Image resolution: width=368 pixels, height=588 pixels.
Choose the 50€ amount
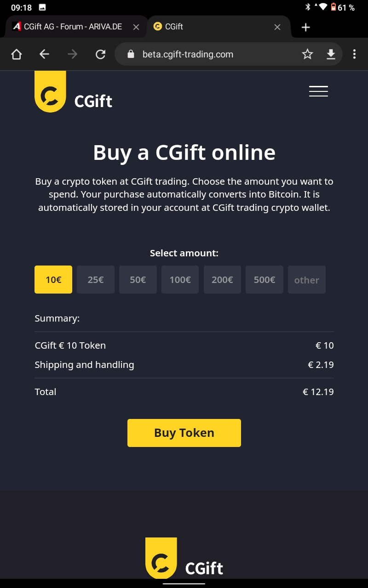[138, 279]
